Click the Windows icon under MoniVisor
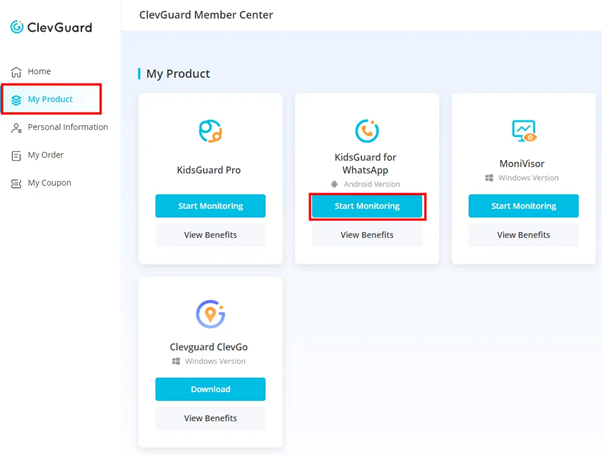Viewport: 602px width, 456px height. [489, 178]
